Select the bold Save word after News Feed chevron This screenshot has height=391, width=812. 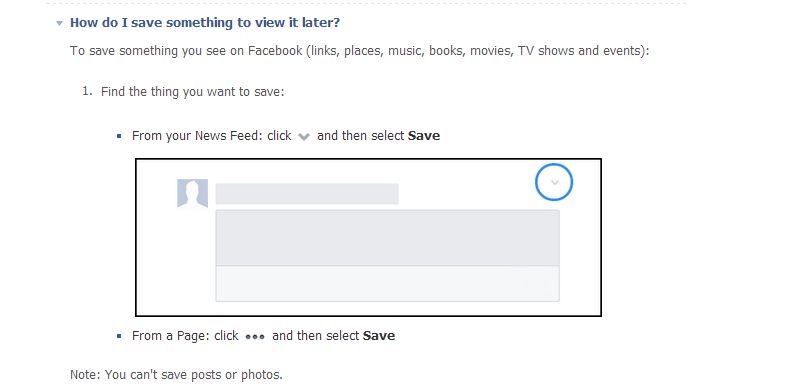pyautogui.click(x=424, y=136)
